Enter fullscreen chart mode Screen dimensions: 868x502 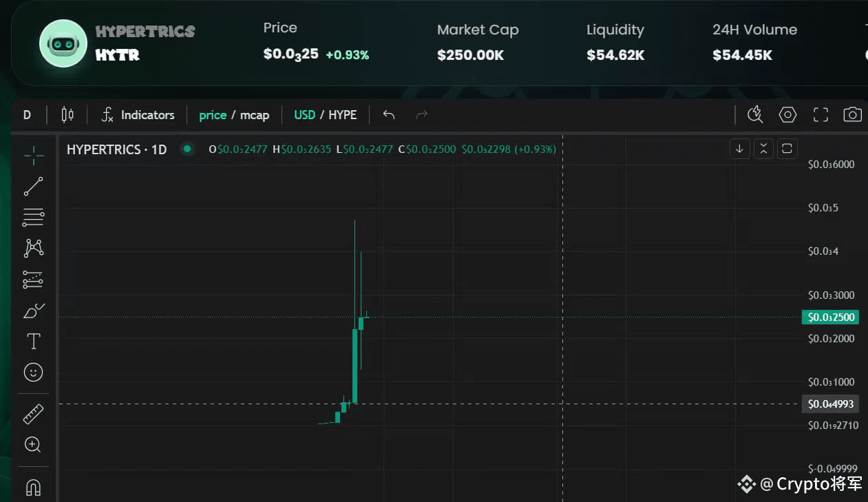[821, 115]
